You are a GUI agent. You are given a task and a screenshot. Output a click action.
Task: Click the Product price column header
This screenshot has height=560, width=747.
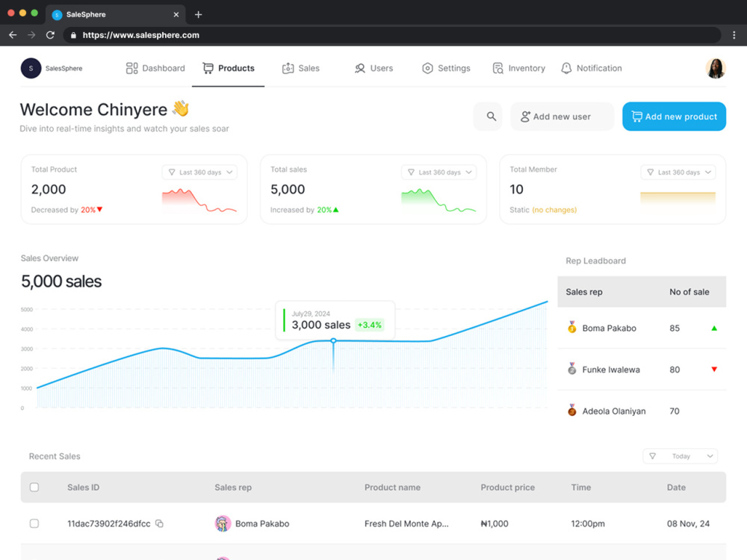pos(507,487)
